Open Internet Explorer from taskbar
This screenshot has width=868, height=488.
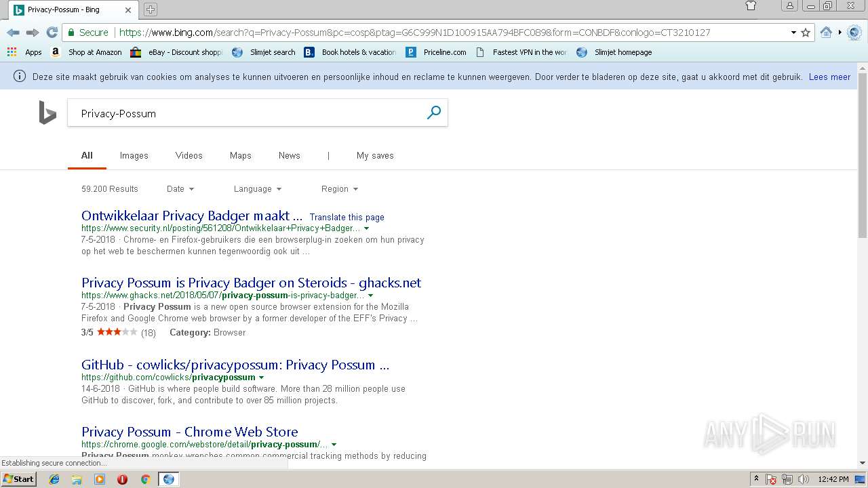point(54,479)
